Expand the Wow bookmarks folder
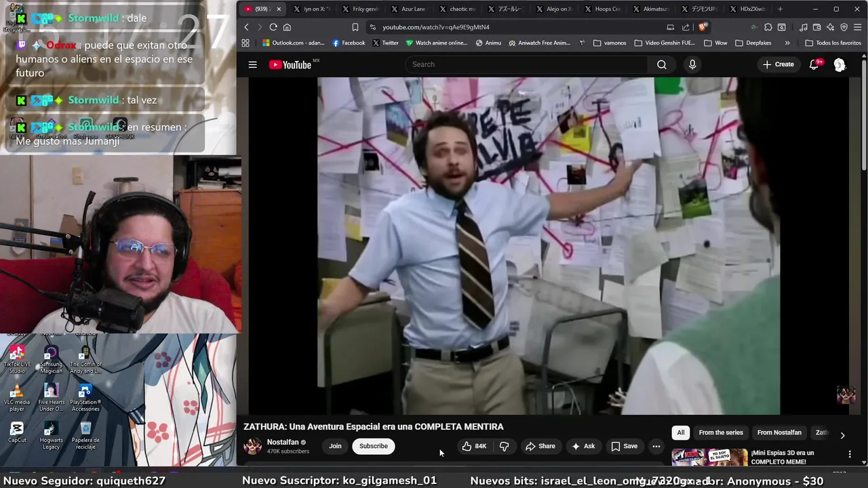This screenshot has width=868, height=488. pyautogui.click(x=715, y=43)
